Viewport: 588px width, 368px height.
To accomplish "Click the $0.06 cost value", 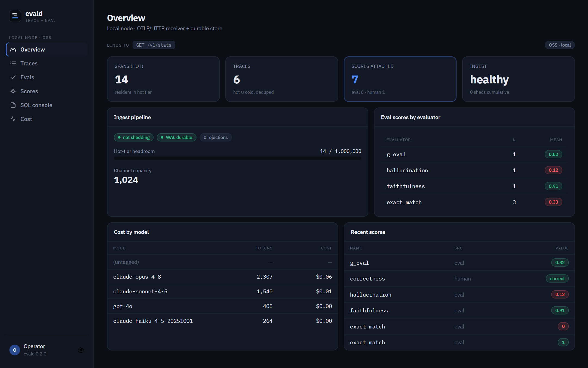I will point(324,277).
